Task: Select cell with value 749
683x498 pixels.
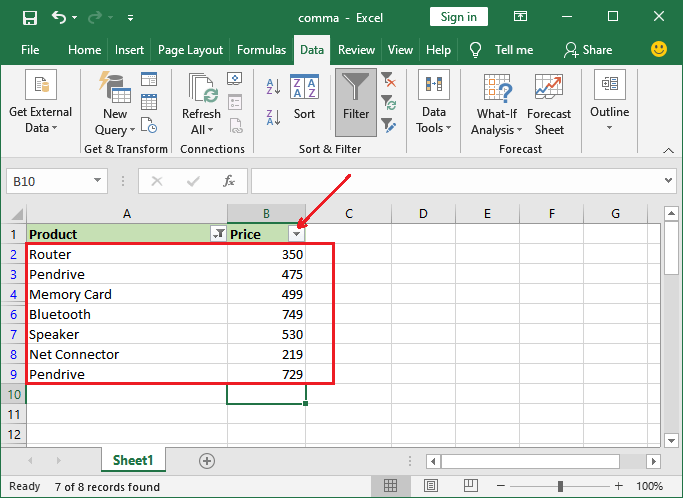Action: click(266, 314)
